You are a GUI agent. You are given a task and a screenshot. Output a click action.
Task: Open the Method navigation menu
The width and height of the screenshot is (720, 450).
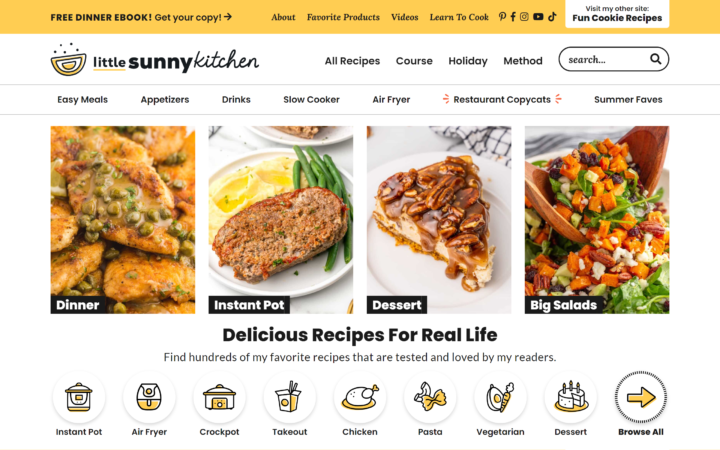pos(523,61)
